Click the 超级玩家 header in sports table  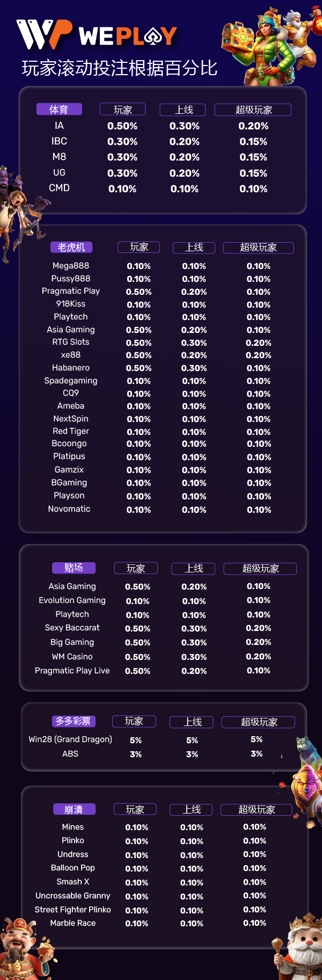[x=253, y=110]
